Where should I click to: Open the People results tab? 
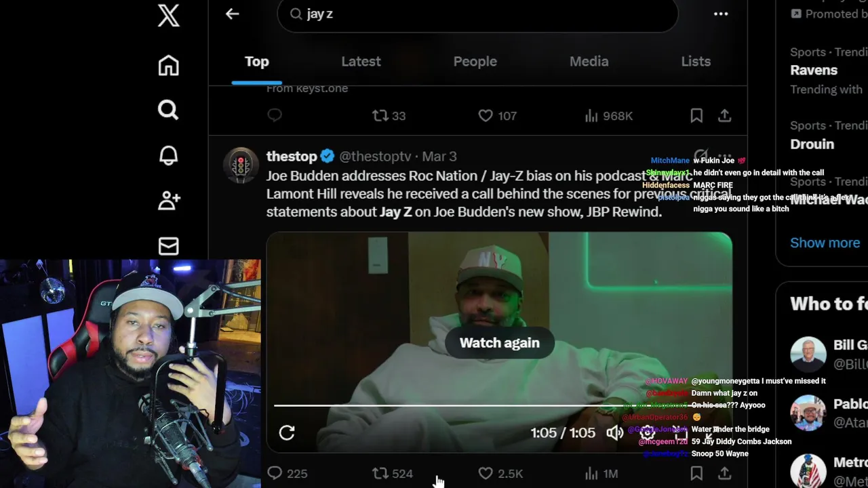coord(475,61)
